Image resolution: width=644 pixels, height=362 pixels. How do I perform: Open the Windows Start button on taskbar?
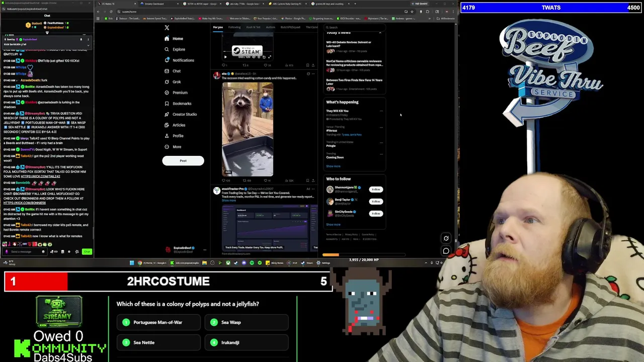tap(132, 263)
